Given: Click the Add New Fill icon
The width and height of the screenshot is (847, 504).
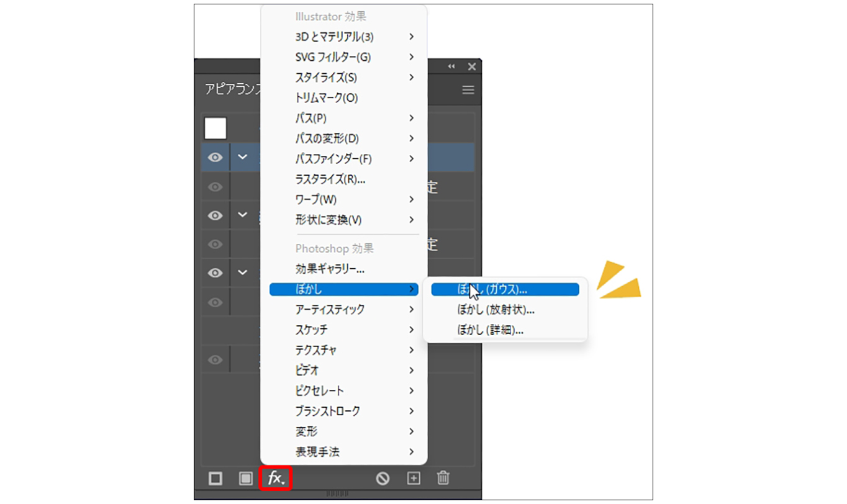Looking at the screenshot, I should pos(246,478).
